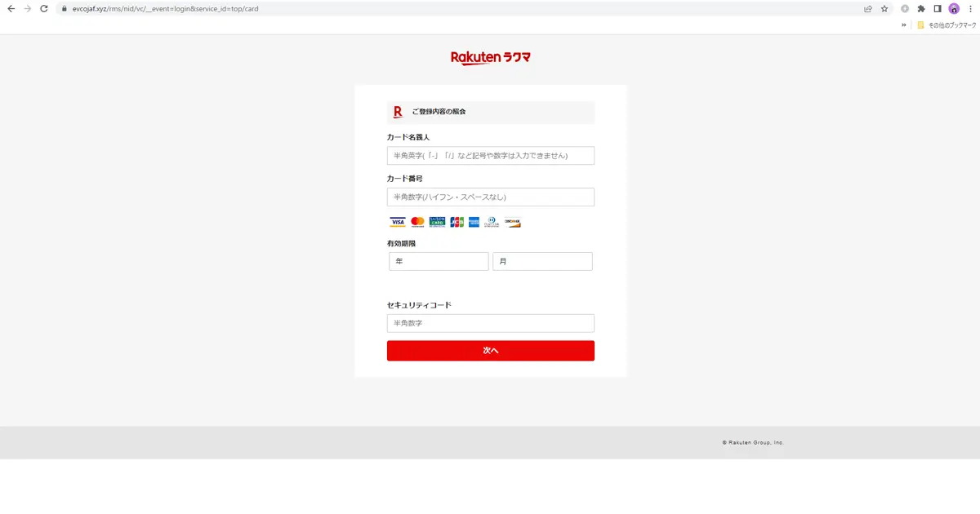Open the 年 expiry year dropdown
980x514 pixels.
coord(439,261)
